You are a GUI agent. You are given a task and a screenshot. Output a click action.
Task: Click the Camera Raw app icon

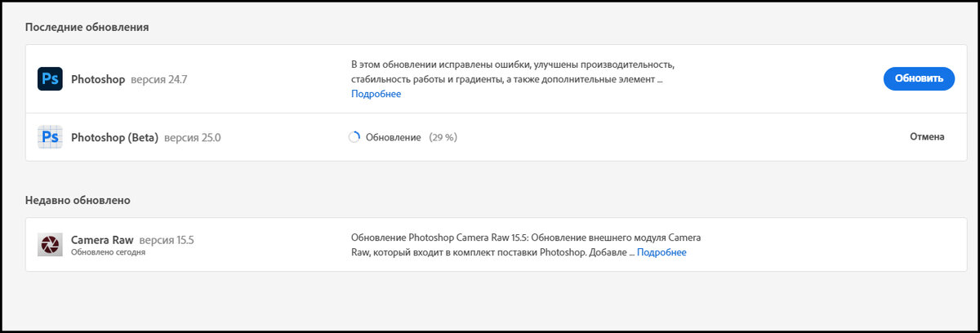click(51, 245)
